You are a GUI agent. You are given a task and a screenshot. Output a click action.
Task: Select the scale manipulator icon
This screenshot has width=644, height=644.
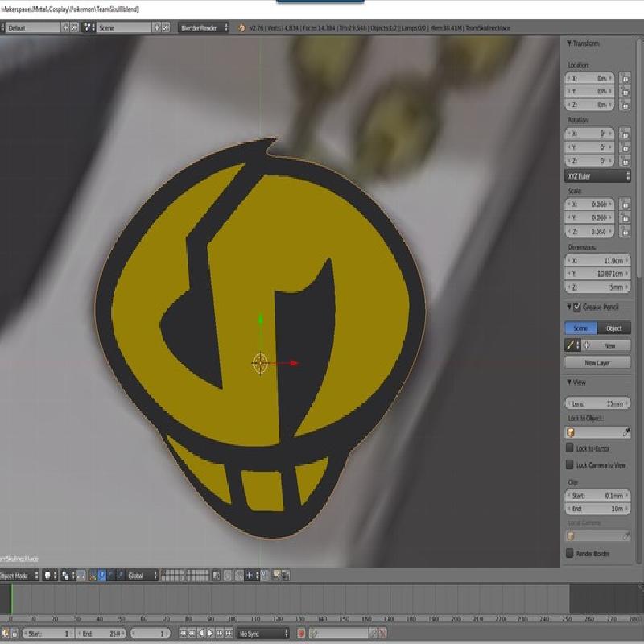[x=120, y=576]
